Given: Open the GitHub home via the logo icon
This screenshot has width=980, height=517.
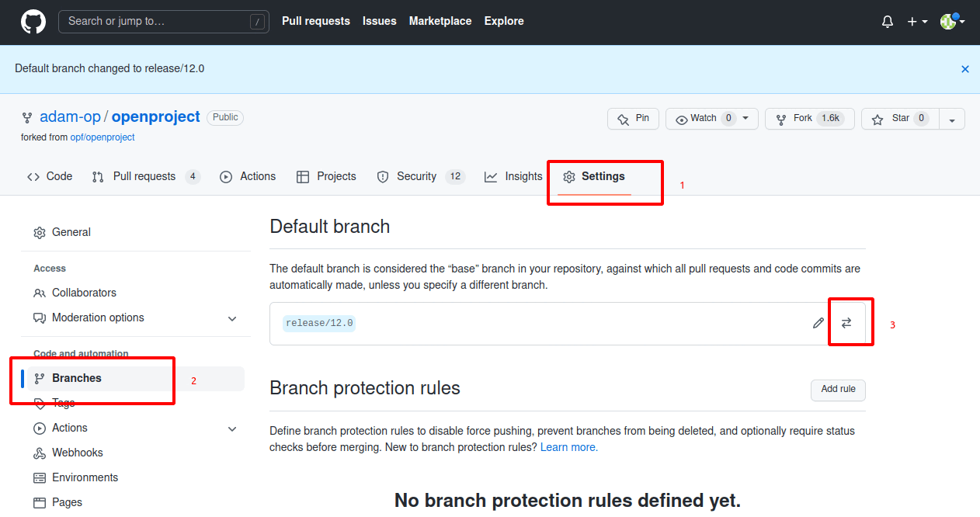Looking at the screenshot, I should click(33, 22).
